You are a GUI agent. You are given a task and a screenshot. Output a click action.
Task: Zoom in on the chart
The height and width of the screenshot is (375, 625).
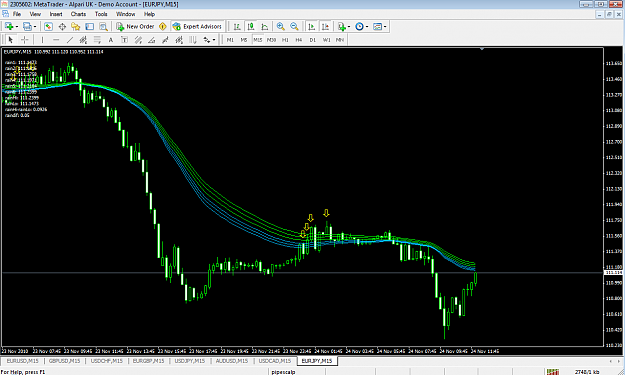click(x=281, y=27)
